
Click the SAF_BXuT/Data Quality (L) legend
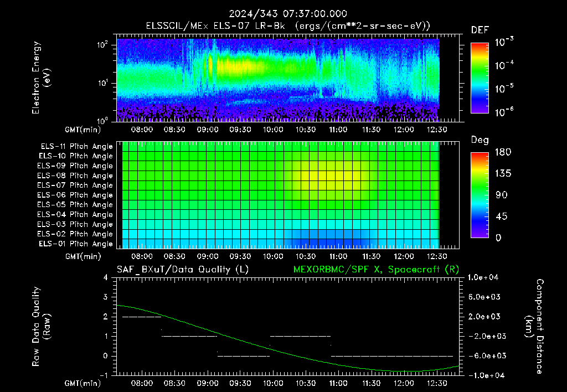coord(183,270)
